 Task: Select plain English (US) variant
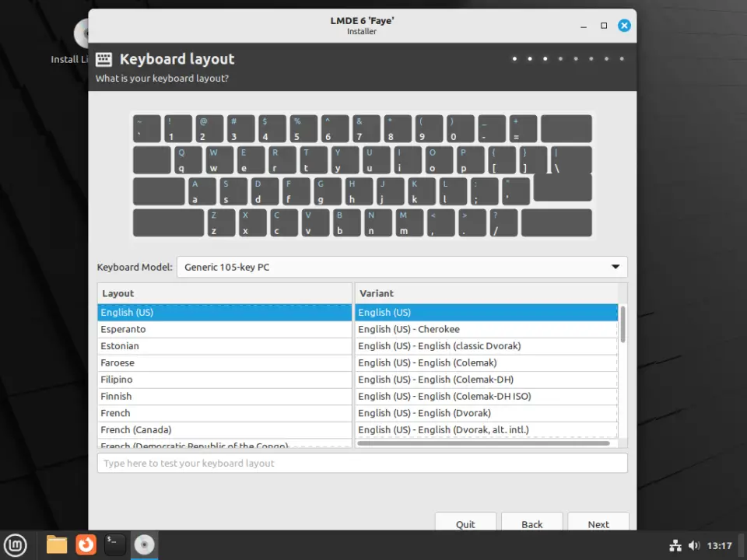coord(486,313)
